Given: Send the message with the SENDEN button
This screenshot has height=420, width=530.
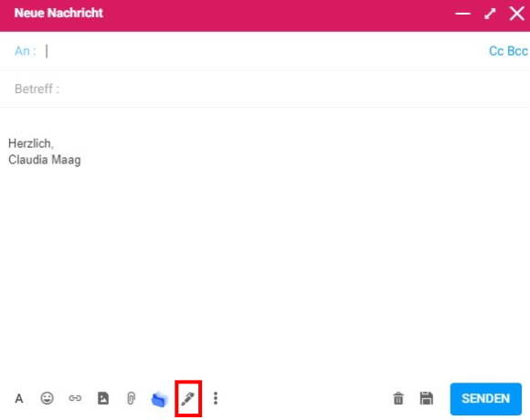Looking at the screenshot, I should [486, 399].
